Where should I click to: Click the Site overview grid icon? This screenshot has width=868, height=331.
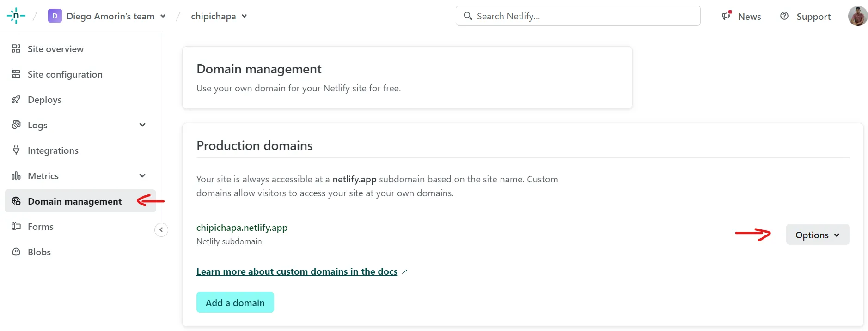16,48
